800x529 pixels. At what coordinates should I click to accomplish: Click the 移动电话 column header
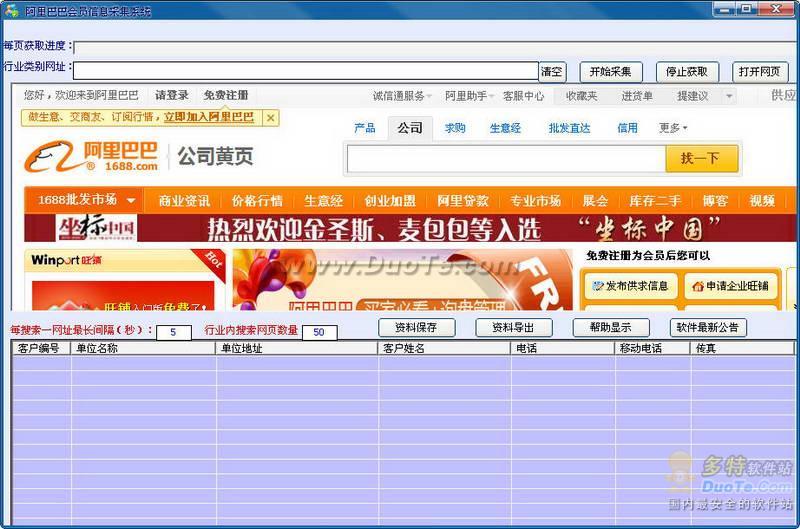pyautogui.click(x=653, y=348)
